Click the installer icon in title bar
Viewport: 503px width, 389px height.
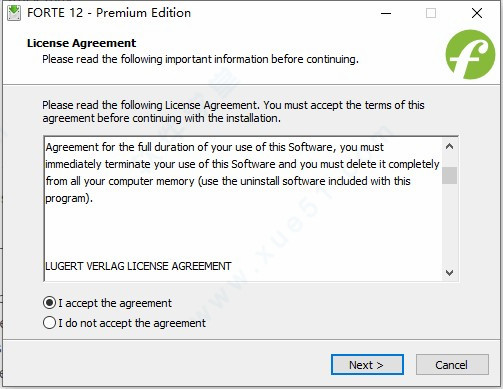click(x=14, y=13)
